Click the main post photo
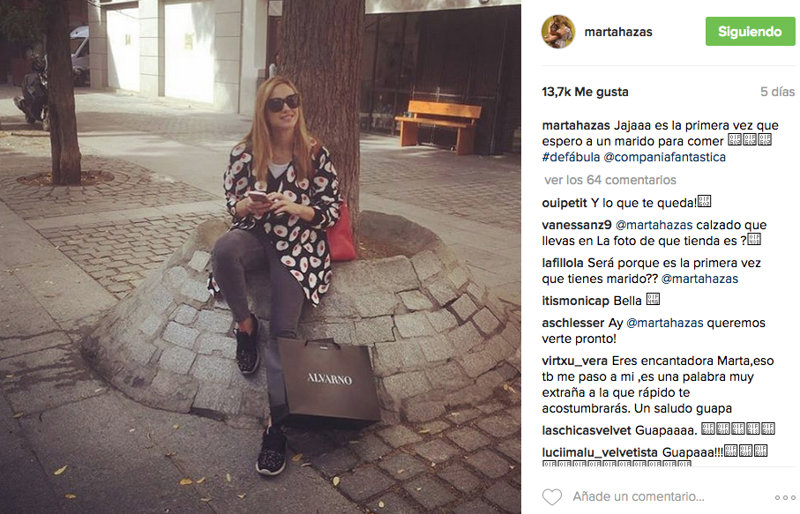Viewport: 800px width, 514px height. coord(260,257)
